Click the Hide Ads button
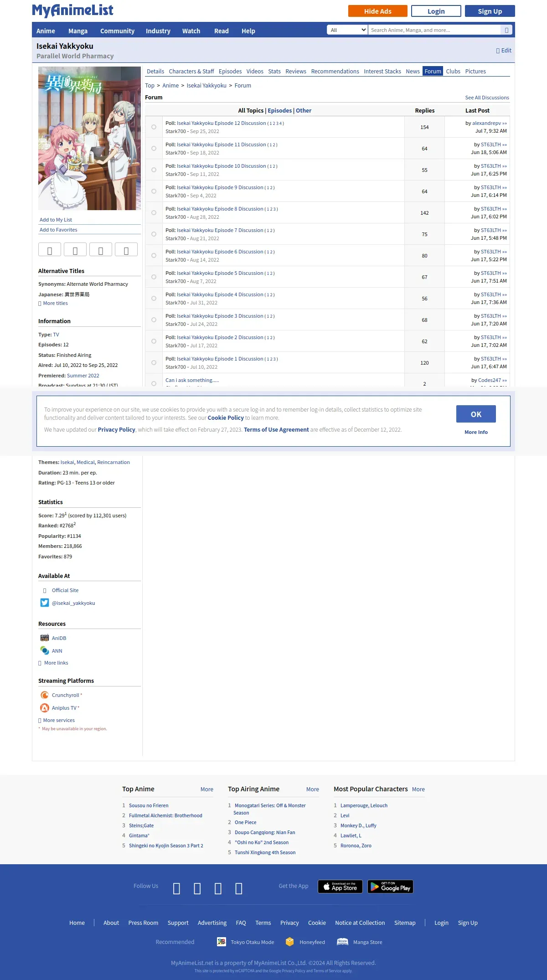 point(377,11)
